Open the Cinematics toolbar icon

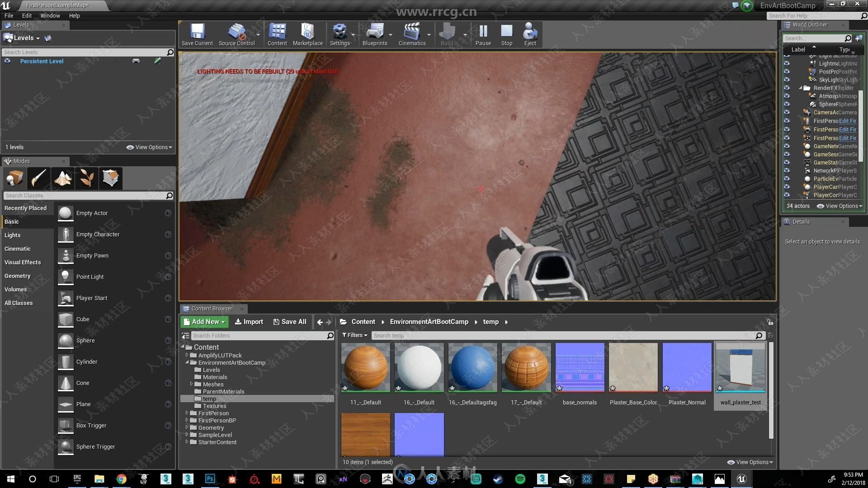(412, 34)
